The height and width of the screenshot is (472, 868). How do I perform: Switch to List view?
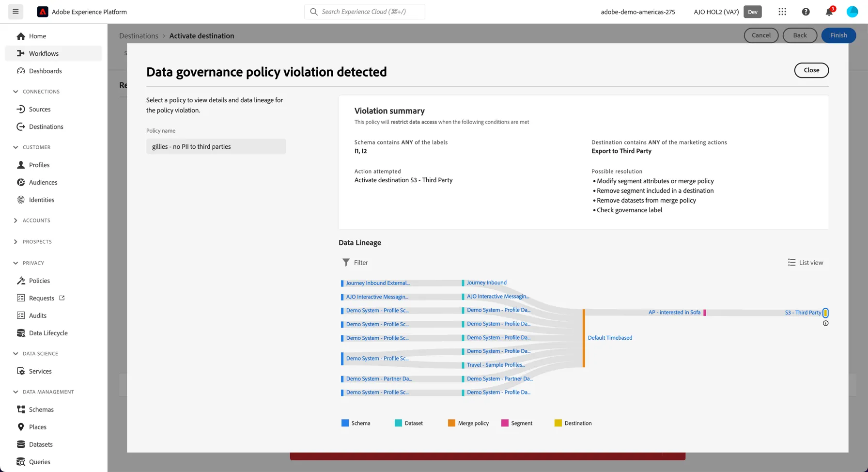805,262
